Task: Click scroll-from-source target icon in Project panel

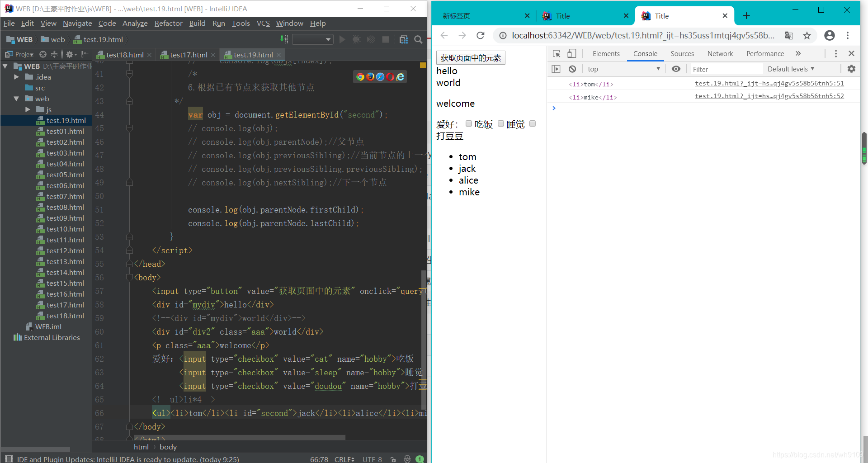Action: click(43, 54)
